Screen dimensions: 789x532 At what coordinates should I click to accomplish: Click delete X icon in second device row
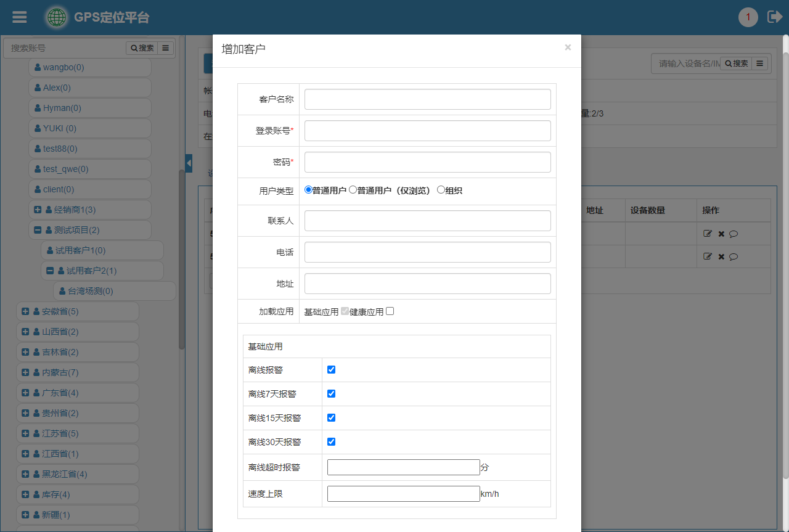(721, 256)
